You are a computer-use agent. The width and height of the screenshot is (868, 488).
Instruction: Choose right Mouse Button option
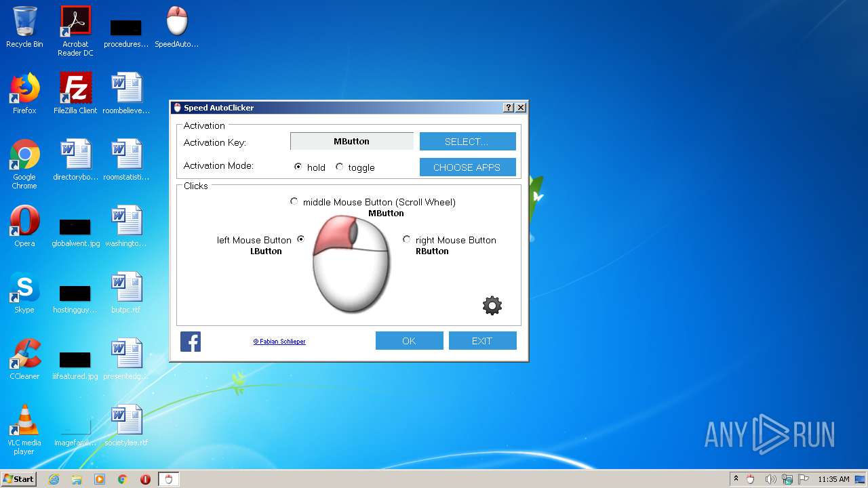tap(406, 239)
